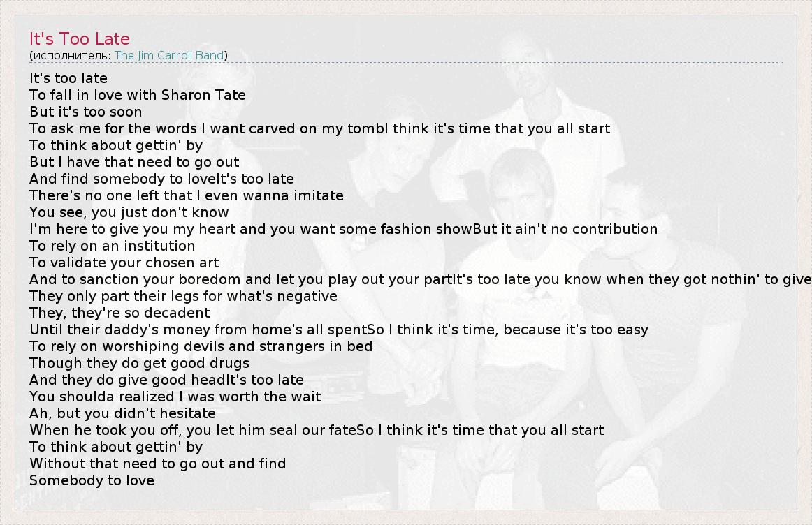This screenshot has width=812, height=525.
Task: Click the lyric "Though they do get good drugs"
Action: [x=139, y=363]
